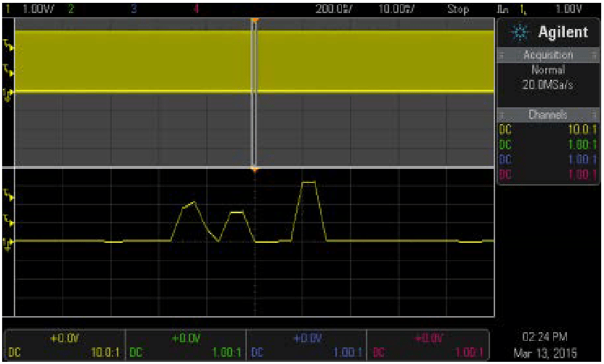Click the 02:24 PM time display
This screenshot has height=364, width=604.
point(544,337)
